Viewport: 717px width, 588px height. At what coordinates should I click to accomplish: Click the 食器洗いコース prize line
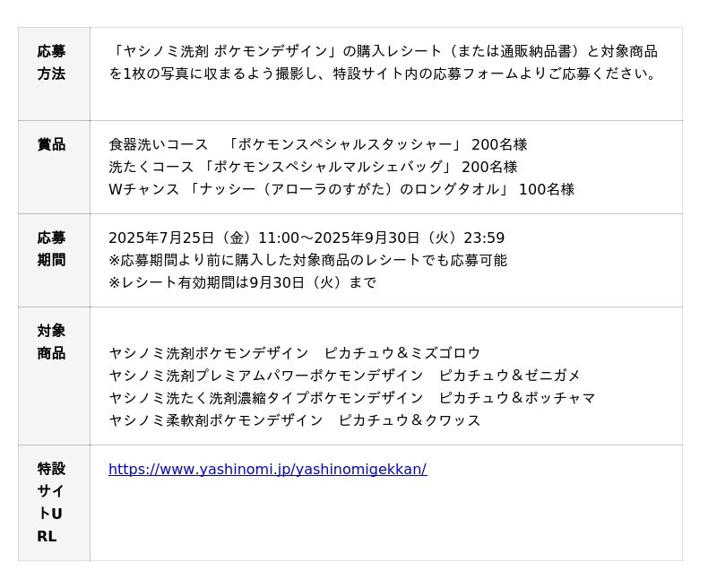tap(317, 145)
